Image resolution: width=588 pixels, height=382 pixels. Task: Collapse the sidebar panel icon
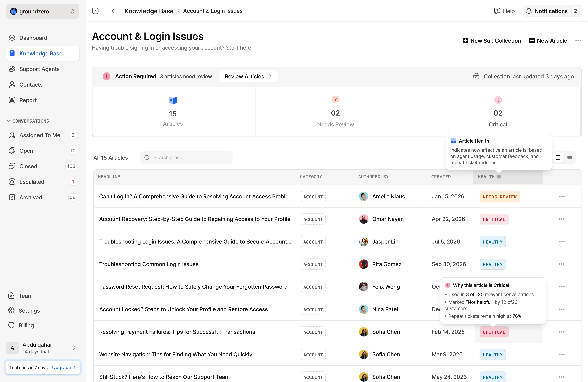[95, 11]
